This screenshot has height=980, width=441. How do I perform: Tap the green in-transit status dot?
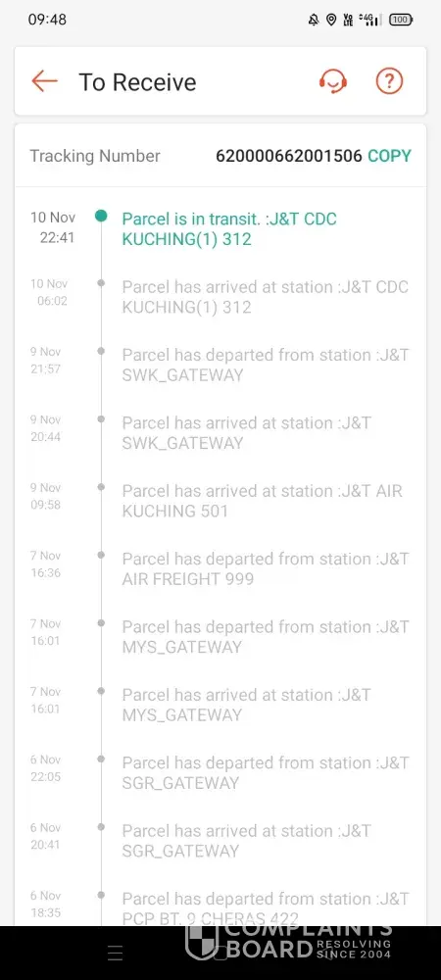pyautogui.click(x=101, y=217)
